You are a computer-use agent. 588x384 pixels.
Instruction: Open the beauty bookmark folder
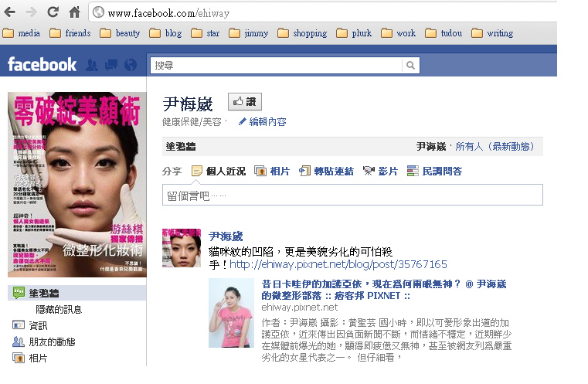point(120,33)
